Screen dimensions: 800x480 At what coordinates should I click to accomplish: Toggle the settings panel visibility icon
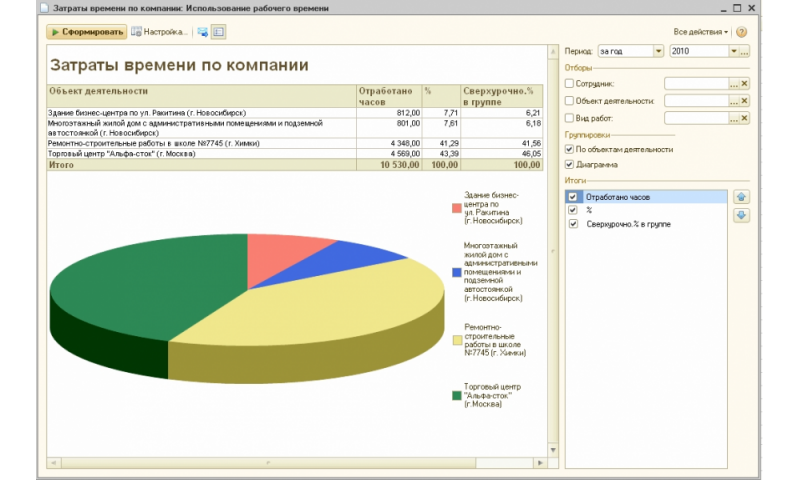[x=218, y=32]
